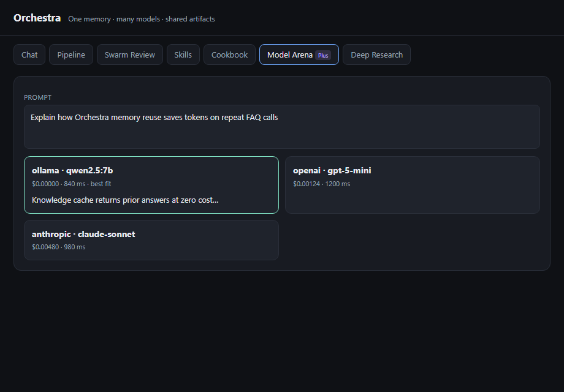The width and height of the screenshot is (564, 392).
Task: Click the tagline 'One memory · many models · shared artifacts'
Action: (142, 19)
